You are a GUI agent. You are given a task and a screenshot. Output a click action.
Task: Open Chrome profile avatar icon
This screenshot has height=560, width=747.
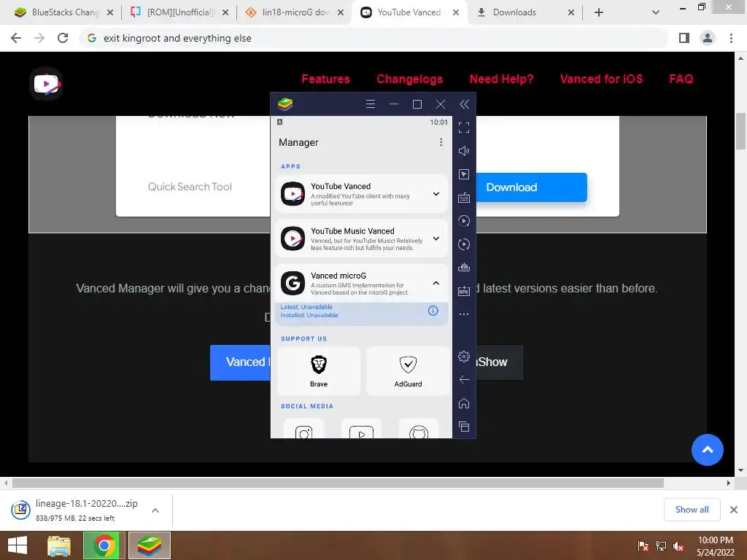tap(708, 38)
